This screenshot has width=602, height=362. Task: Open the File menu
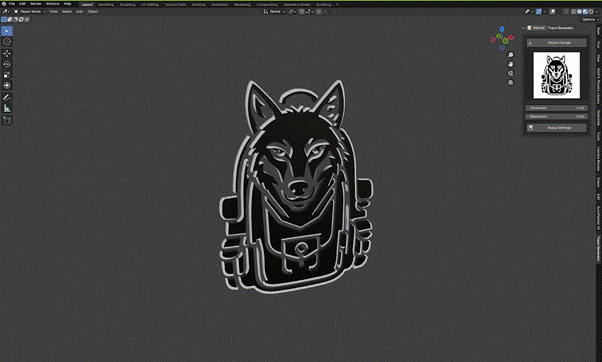pos(12,4)
